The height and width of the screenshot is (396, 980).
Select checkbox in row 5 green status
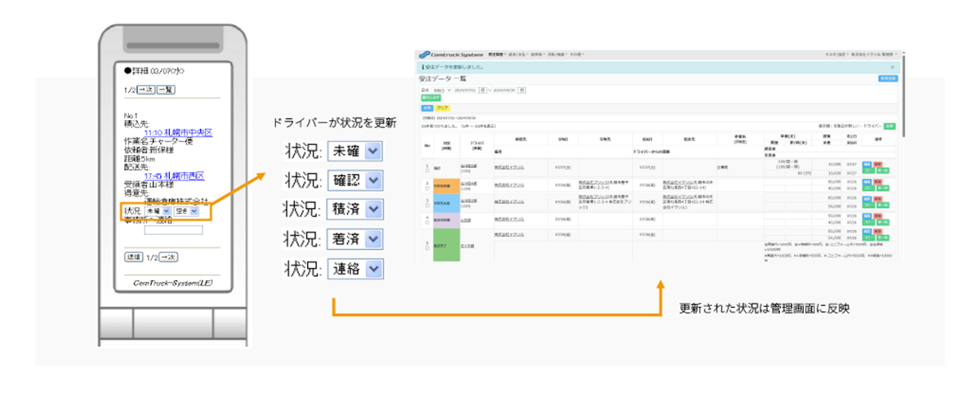(426, 247)
